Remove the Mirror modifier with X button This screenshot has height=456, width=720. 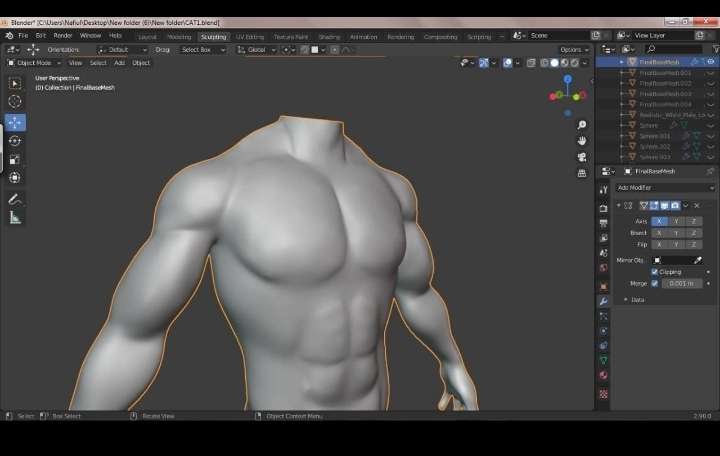point(697,206)
